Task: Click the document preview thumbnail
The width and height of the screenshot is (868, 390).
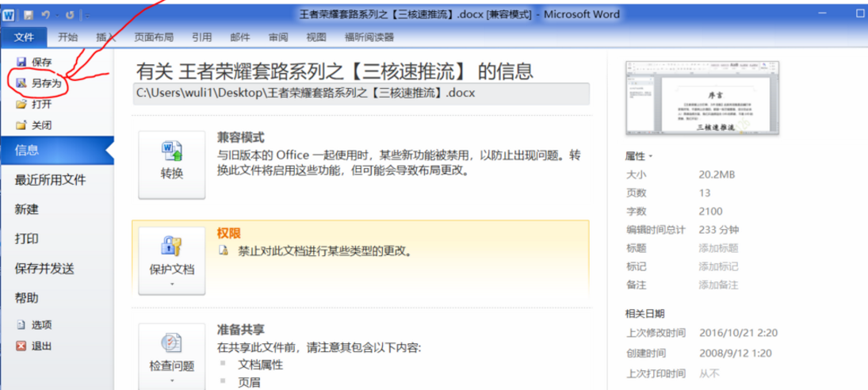Action: pyautogui.click(x=702, y=98)
